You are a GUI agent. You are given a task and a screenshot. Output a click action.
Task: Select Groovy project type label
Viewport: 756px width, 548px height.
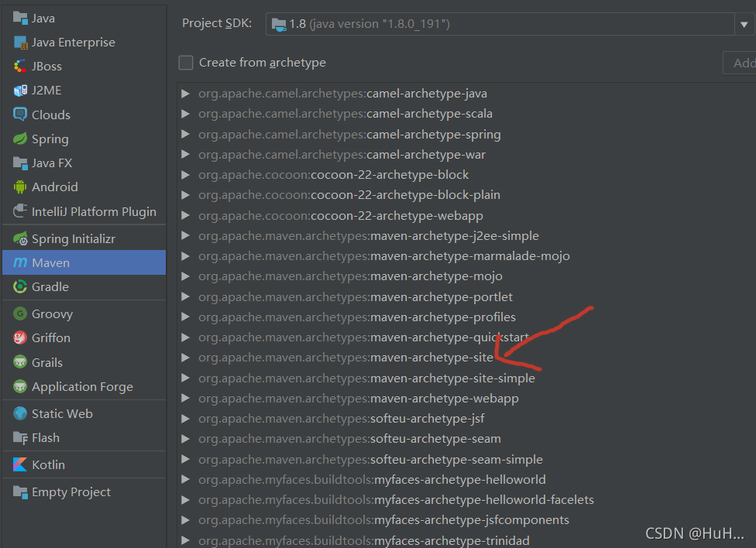click(x=52, y=314)
